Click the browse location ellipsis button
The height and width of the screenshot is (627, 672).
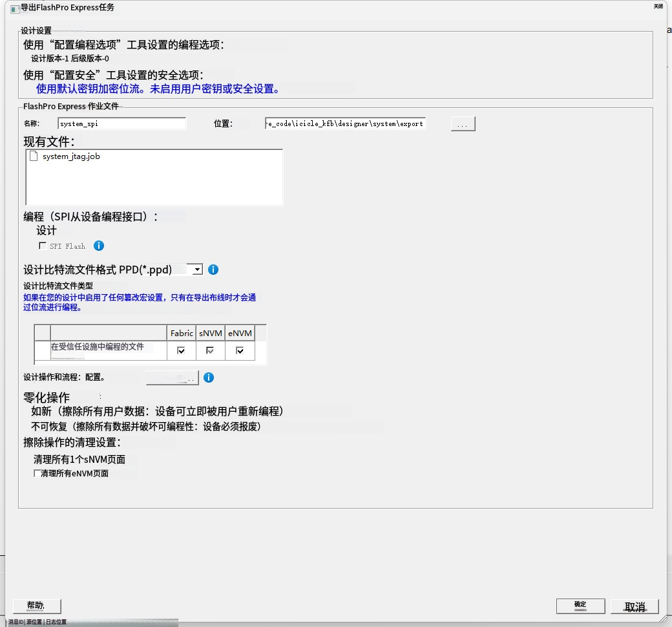pos(463,124)
